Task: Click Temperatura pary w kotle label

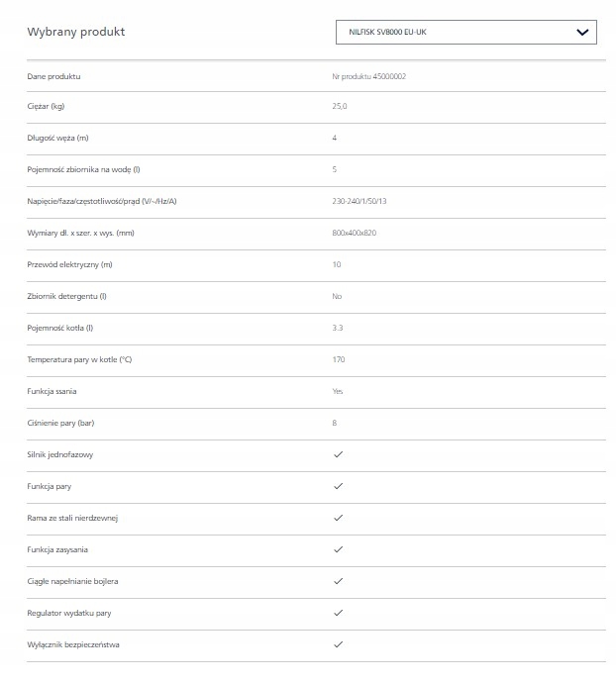Action: pyautogui.click(x=79, y=359)
